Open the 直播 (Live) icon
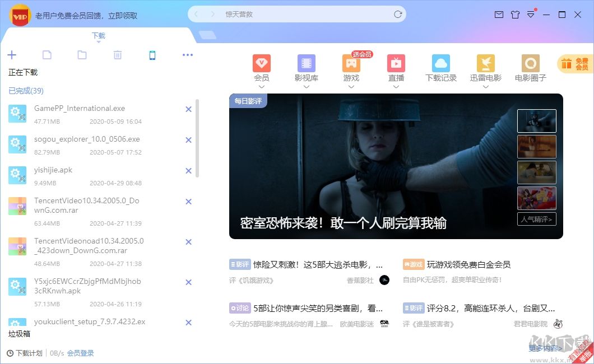Image resolution: width=594 pixels, height=364 pixels. click(396, 63)
